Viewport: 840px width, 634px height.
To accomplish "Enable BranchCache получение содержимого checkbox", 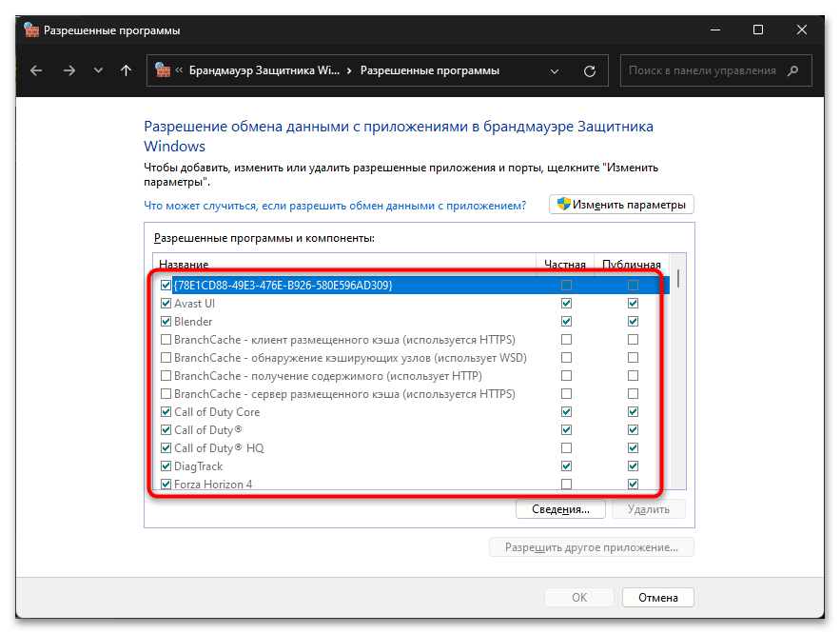I will (x=166, y=376).
